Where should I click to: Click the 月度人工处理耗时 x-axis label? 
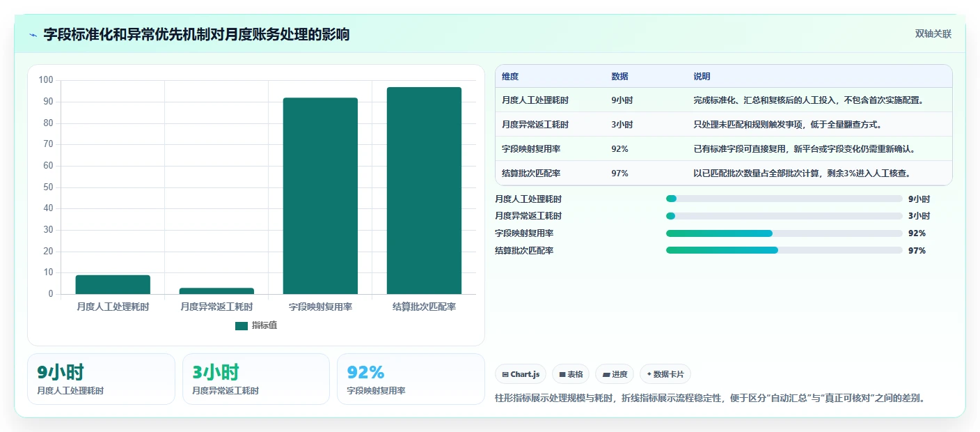(x=113, y=307)
